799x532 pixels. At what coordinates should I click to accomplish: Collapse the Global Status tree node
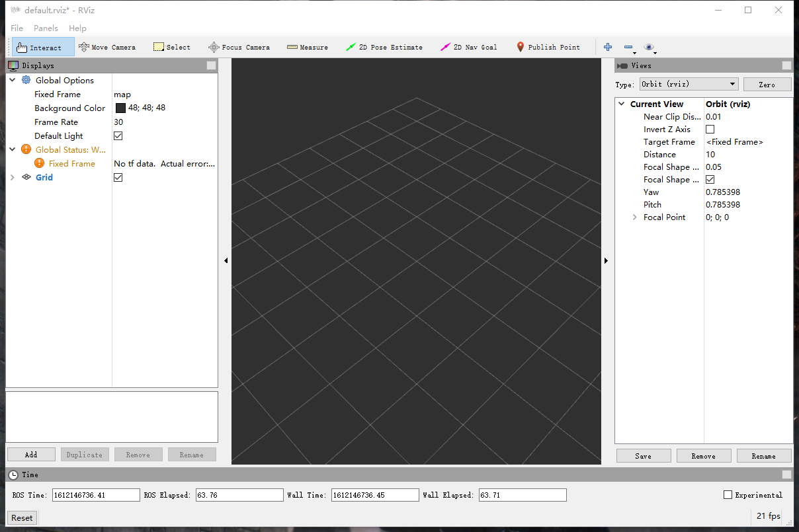tap(13, 149)
